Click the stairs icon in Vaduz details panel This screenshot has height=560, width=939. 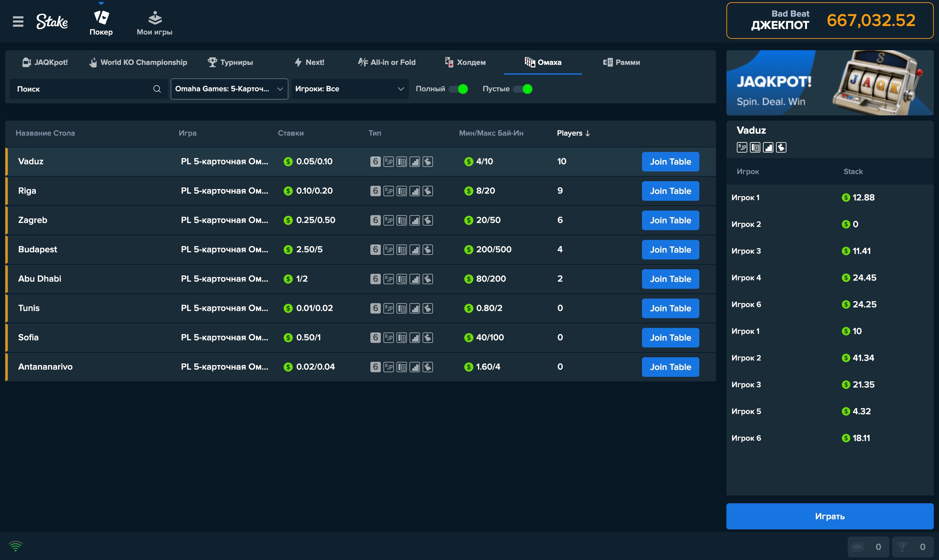tap(768, 147)
